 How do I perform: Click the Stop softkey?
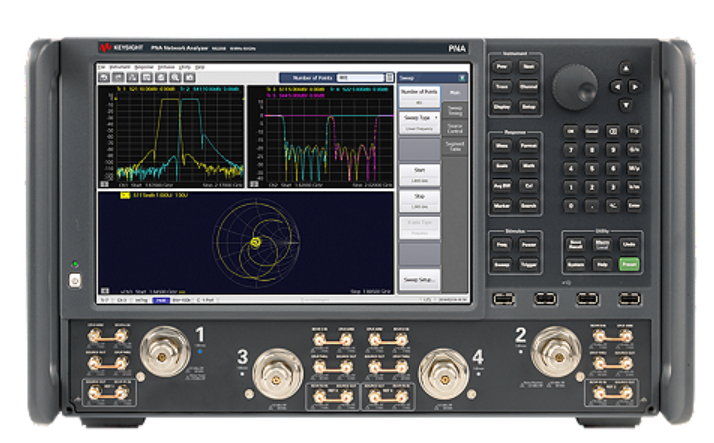(419, 201)
